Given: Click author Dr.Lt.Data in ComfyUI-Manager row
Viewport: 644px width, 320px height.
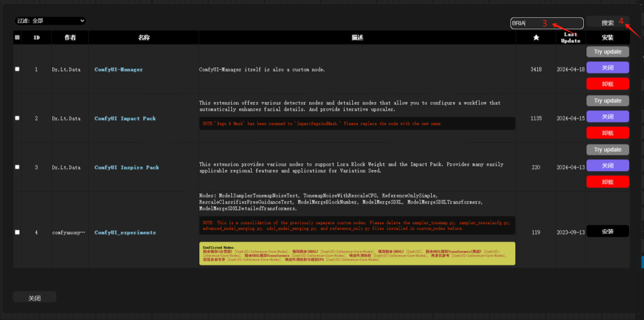Looking at the screenshot, I should click(66, 69).
